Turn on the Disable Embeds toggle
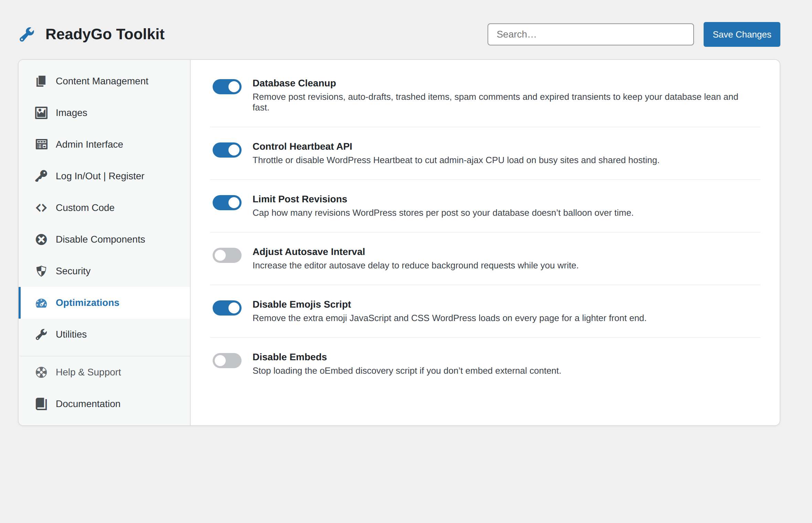 point(227,361)
